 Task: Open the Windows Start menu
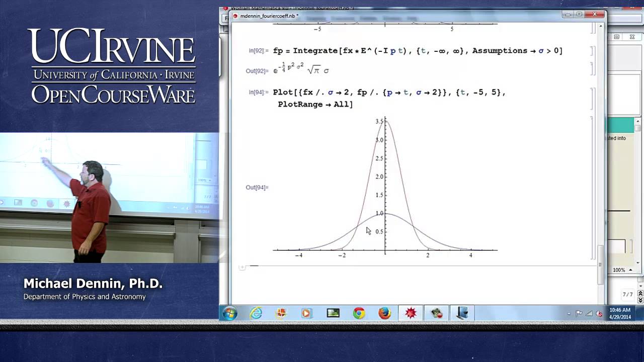[229, 313]
